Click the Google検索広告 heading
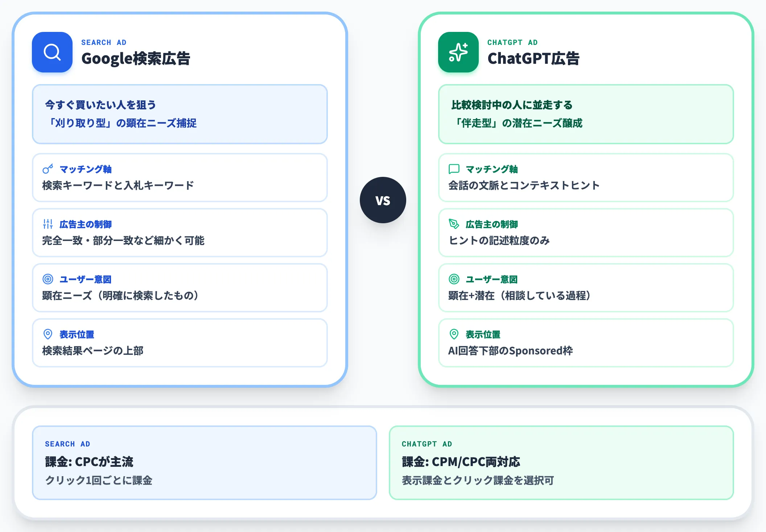 point(136,59)
